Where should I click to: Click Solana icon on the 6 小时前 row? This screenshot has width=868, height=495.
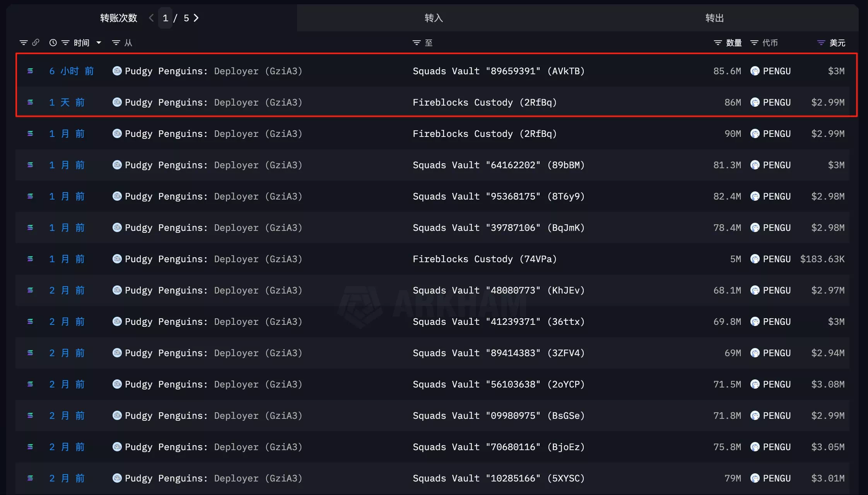click(x=30, y=71)
